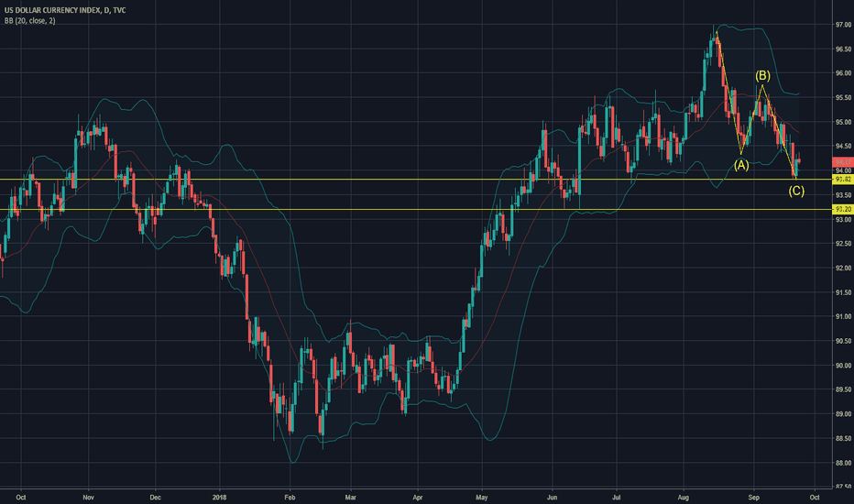This screenshot has width=854, height=504.
Task: Click the 90.00 price axis label
Action: point(843,366)
